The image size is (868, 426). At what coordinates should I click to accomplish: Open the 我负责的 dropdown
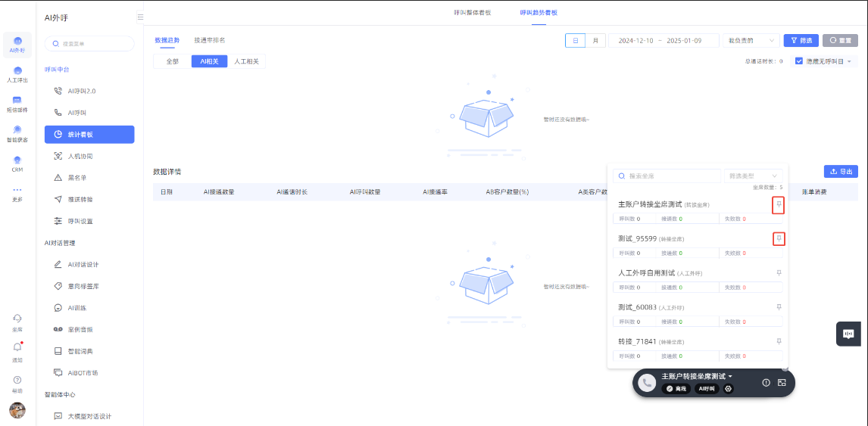pos(750,40)
